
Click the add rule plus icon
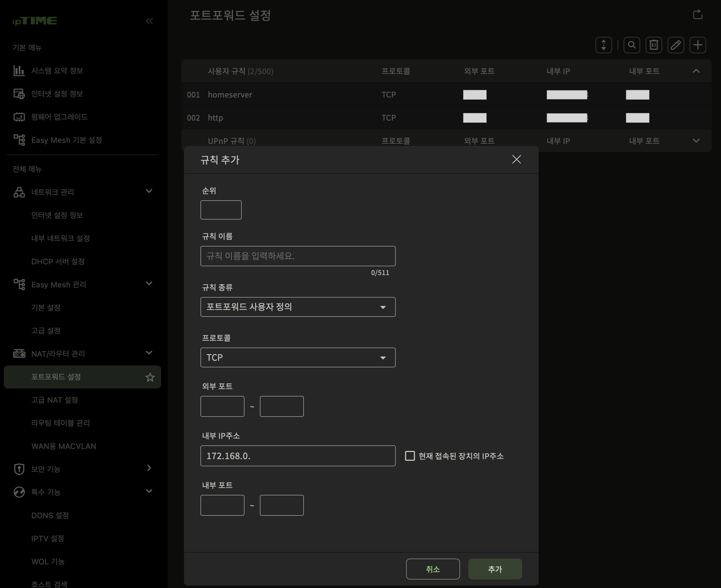tap(698, 45)
